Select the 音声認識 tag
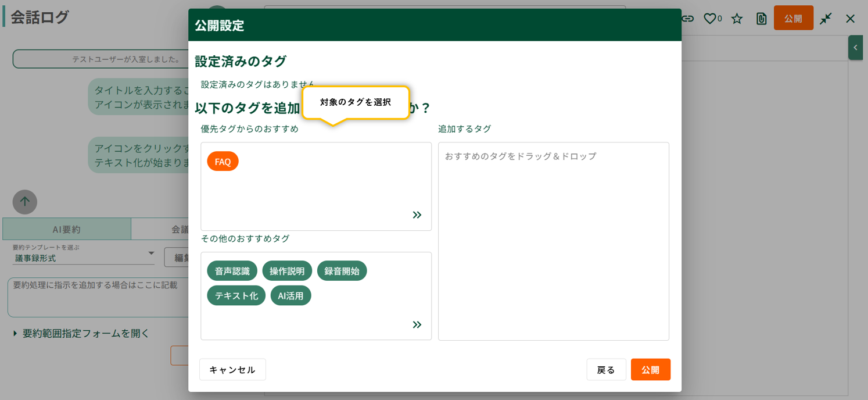The height and width of the screenshot is (400, 868). (232, 271)
